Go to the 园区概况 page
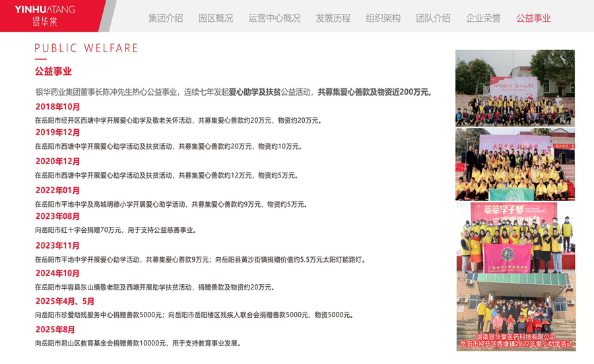594x364 pixels. (216, 18)
